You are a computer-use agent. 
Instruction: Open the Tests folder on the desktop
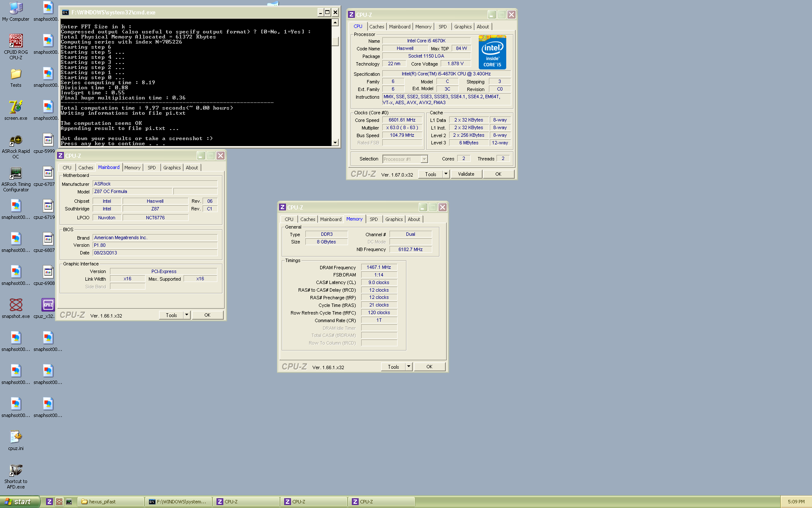16,77
